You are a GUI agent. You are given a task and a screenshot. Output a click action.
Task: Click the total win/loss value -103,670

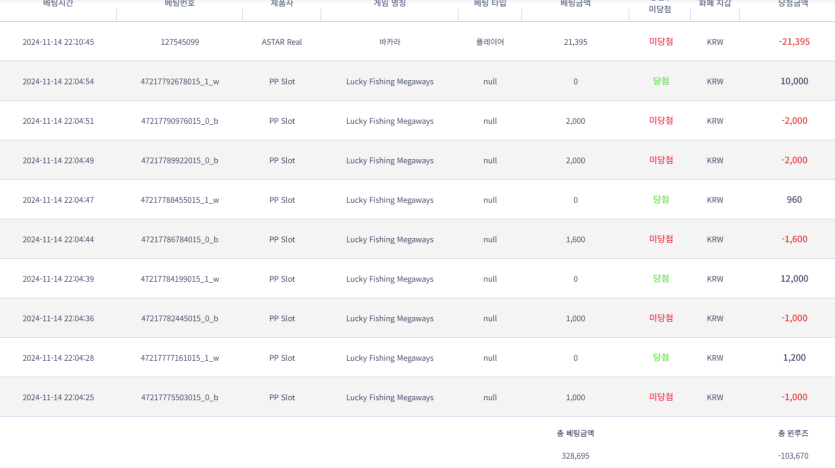click(x=793, y=456)
